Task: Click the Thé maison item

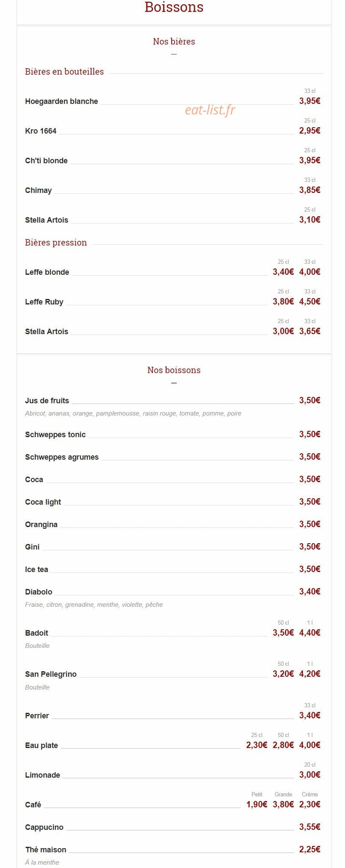Action: click(46, 850)
